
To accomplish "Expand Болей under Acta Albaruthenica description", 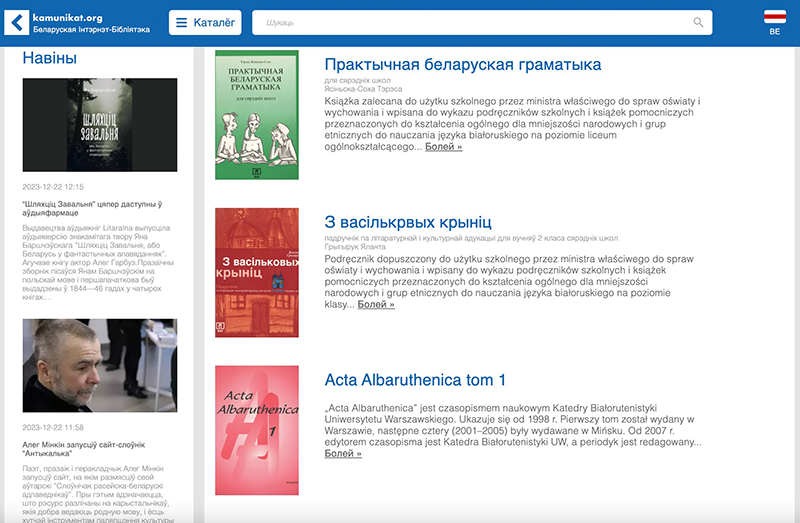I will (x=343, y=453).
